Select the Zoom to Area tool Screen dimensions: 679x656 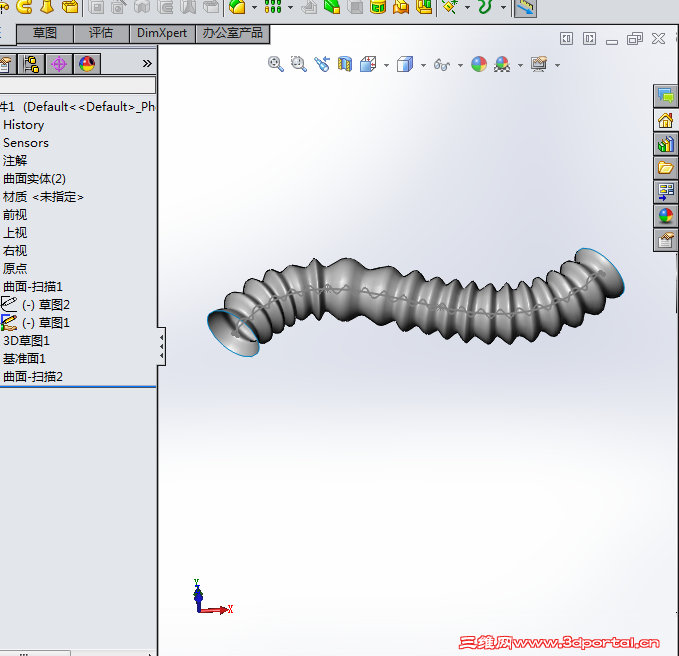[298, 64]
